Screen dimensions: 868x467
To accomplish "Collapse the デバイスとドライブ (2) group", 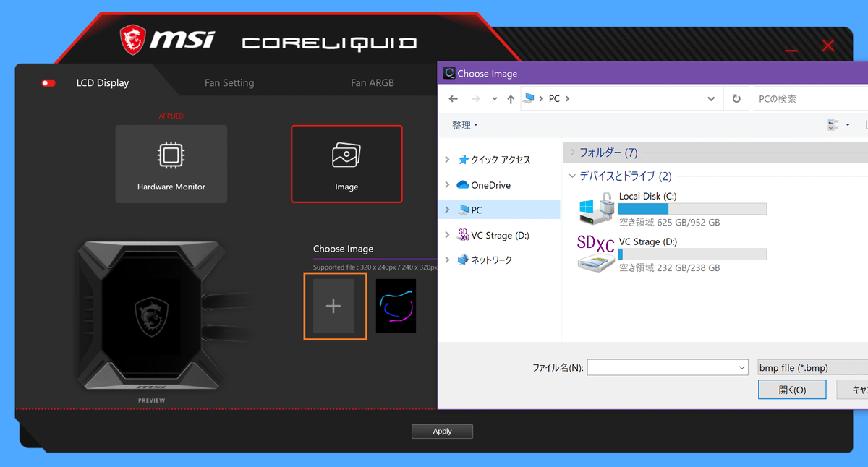I will pos(572,176).
